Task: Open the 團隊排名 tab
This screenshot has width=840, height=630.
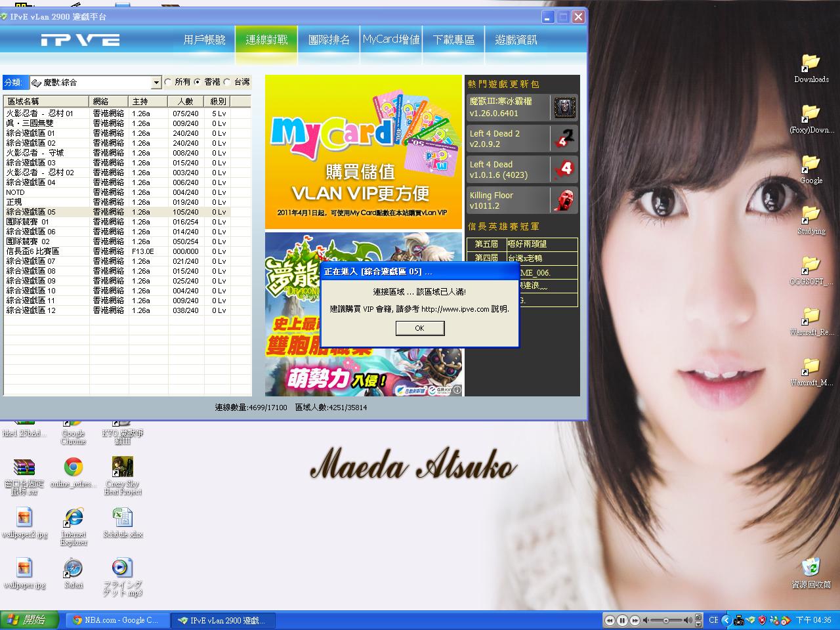Action: [329, 40]
